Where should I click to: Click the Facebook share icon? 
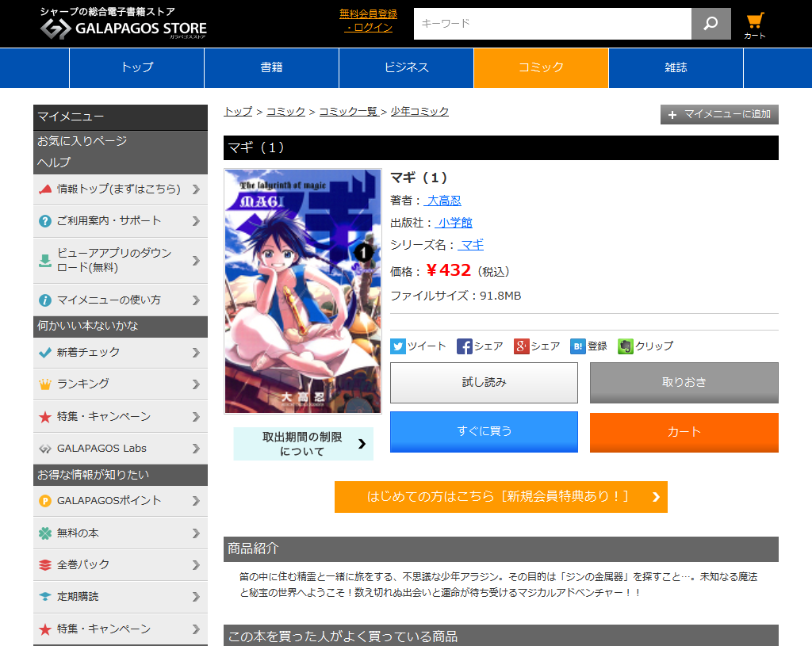(x=464, y=346)
